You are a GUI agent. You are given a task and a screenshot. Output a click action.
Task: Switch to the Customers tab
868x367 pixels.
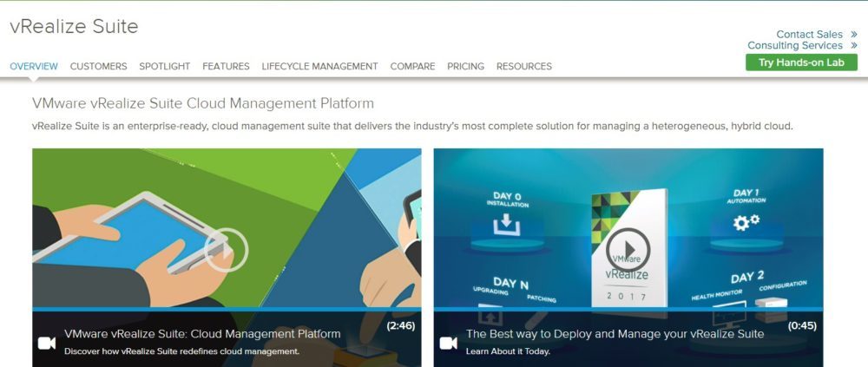tap(98, 67)
